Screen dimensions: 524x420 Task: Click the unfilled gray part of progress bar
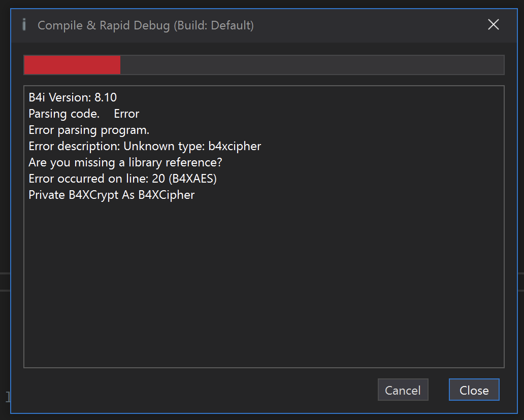[312, 65]
